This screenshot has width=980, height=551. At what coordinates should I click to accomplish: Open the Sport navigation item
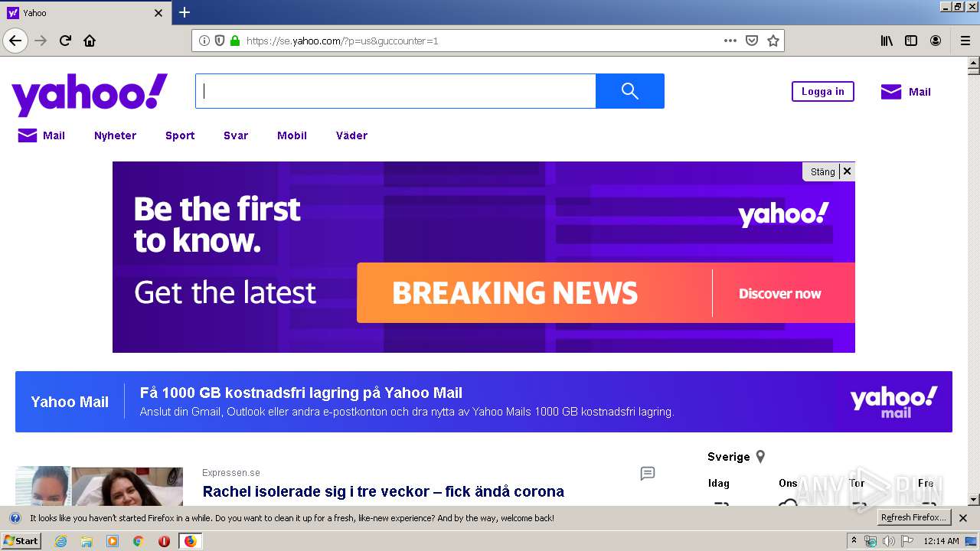pyautogui.click(x=180, y=135)
